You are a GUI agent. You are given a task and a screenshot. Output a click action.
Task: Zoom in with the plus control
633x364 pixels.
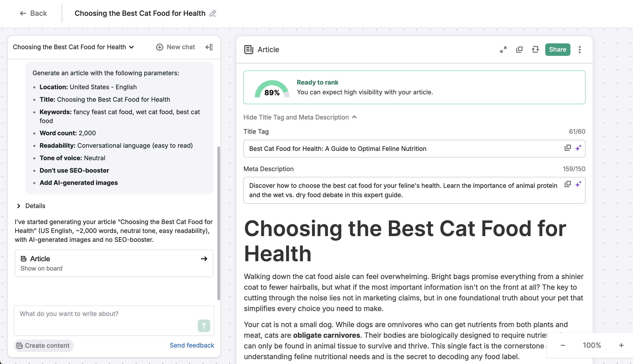[x=621, y=345]
